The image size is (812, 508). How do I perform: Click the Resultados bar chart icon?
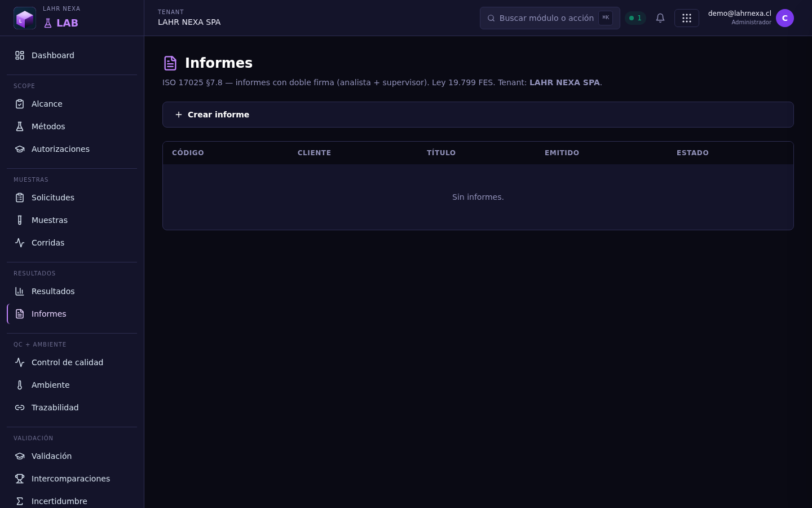point(20,291)
